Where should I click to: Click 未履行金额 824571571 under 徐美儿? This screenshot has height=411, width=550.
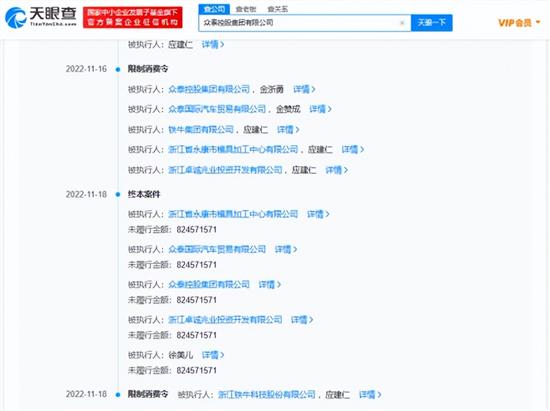click(x=172, y=370)
